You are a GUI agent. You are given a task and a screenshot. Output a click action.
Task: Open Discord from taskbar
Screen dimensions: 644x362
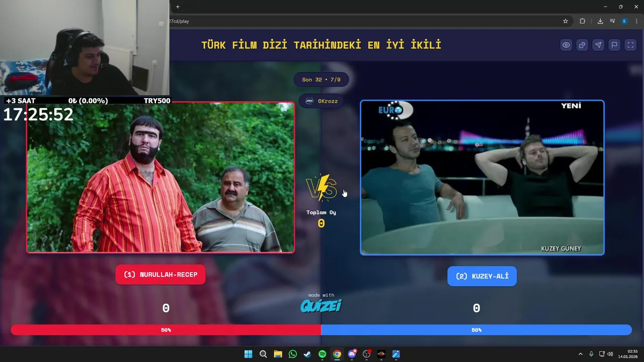click(352, 354)
